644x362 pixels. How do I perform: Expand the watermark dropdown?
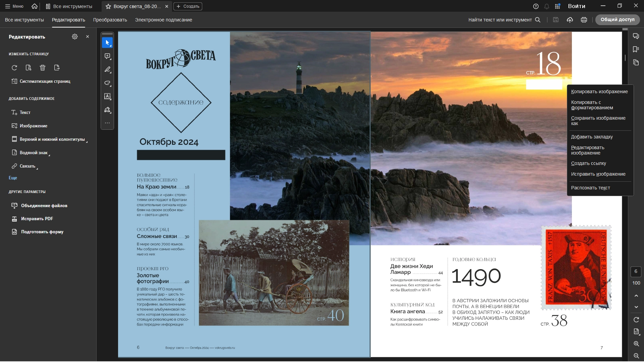[34, 153]
